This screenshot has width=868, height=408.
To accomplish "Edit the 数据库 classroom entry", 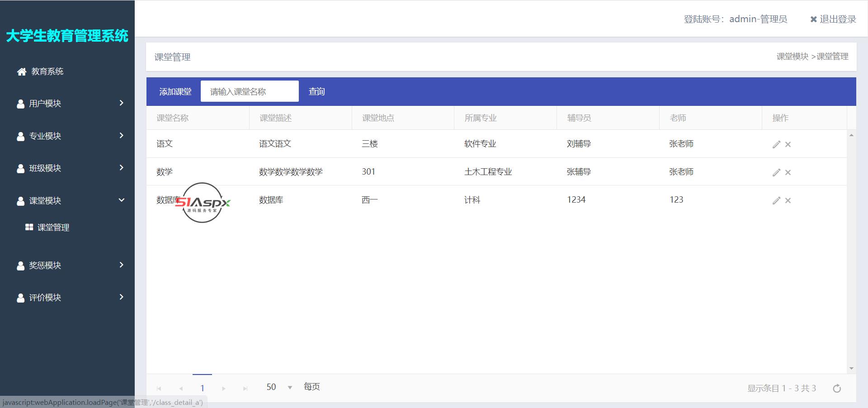I will (776, 200).
